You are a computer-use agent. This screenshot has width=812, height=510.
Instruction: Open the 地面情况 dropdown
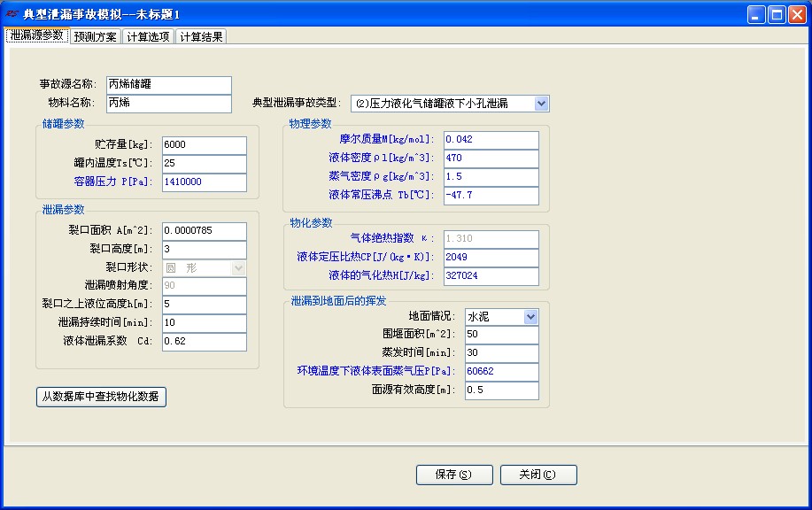pos(530,317)
